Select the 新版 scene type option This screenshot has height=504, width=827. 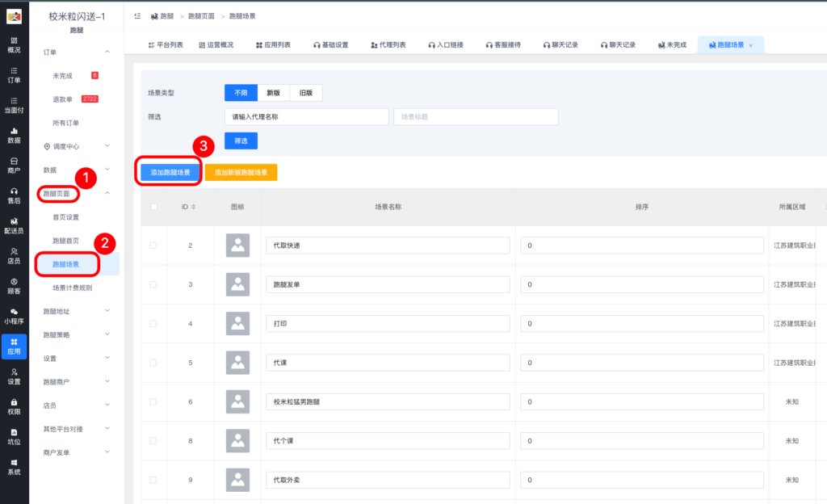[273, 93]
